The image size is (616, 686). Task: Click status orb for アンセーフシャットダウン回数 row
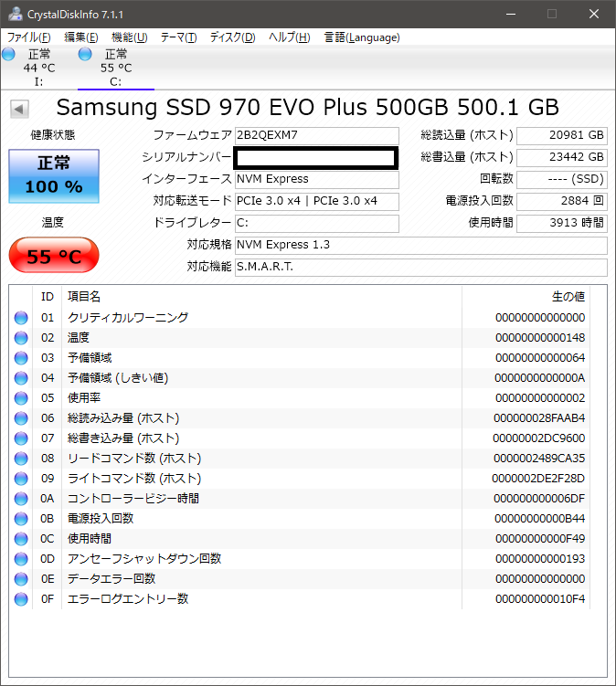pos(21,559)
